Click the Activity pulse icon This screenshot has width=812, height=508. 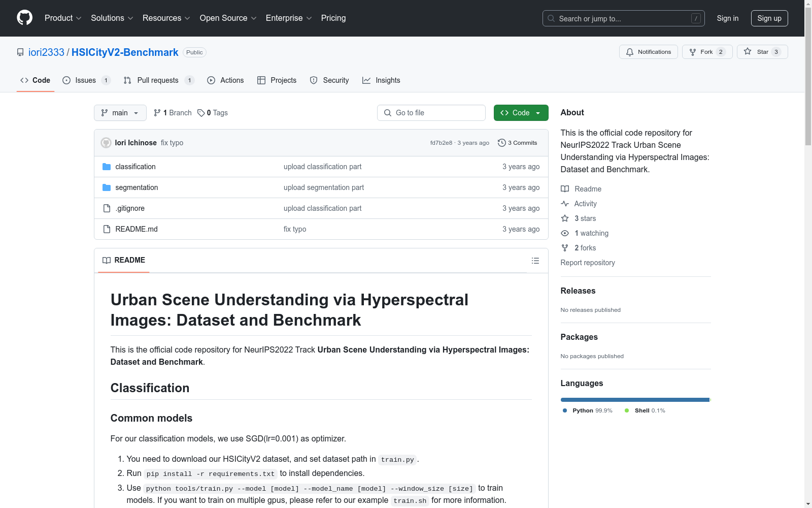(x=565, y=204)
